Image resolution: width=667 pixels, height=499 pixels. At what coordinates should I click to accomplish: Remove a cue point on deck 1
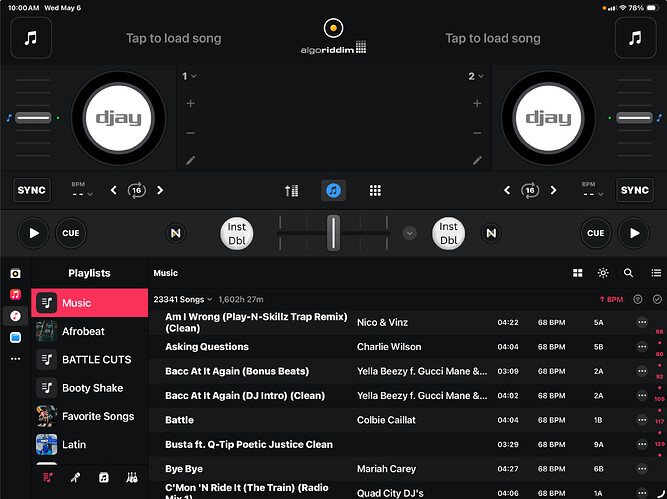click(191, 133)
